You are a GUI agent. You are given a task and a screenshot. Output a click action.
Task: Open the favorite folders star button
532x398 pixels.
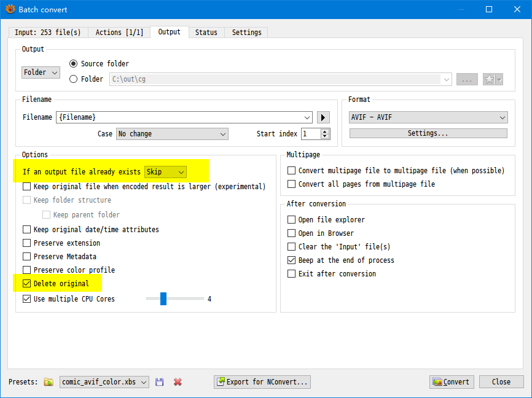click(492, 79)
